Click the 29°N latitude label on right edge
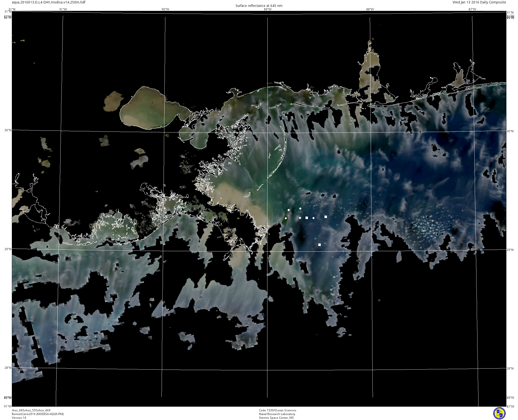 point(510,250)
